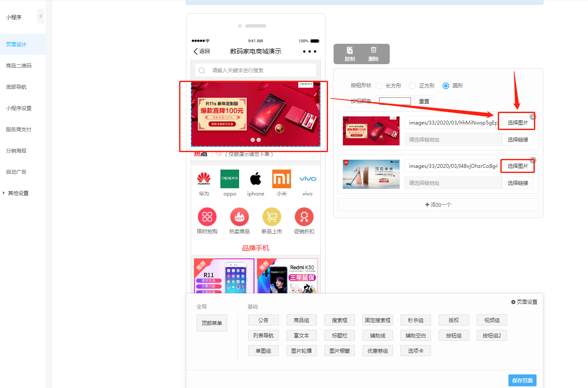Open 页面设置 gear settings
The height and width of the screenshot is (388, 588).
tap(524, 302)
